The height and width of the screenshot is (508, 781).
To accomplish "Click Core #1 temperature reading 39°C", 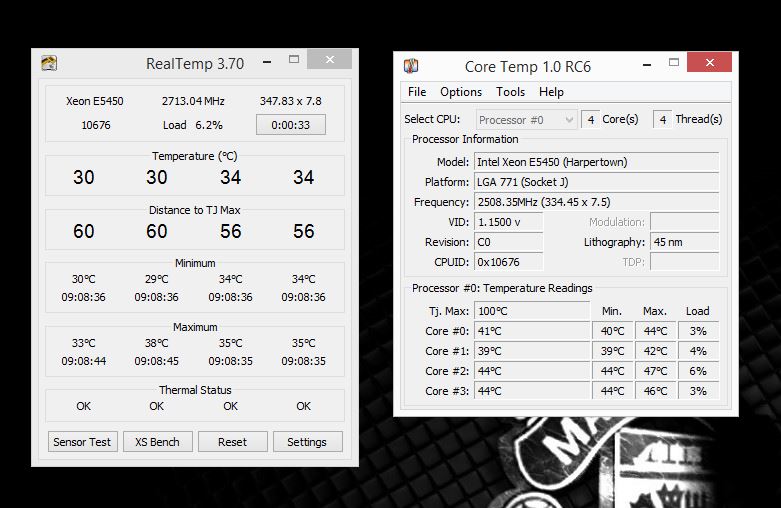I will (x=532, y=351).
